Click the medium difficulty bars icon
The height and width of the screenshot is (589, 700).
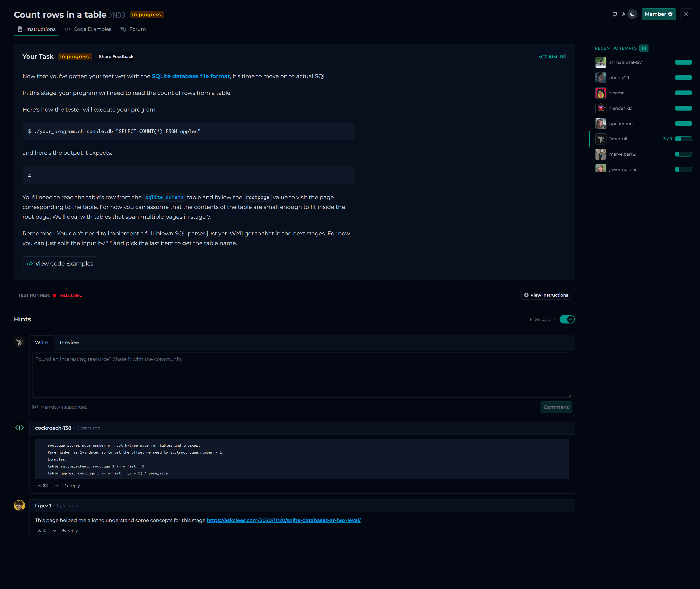click(563, 56)
